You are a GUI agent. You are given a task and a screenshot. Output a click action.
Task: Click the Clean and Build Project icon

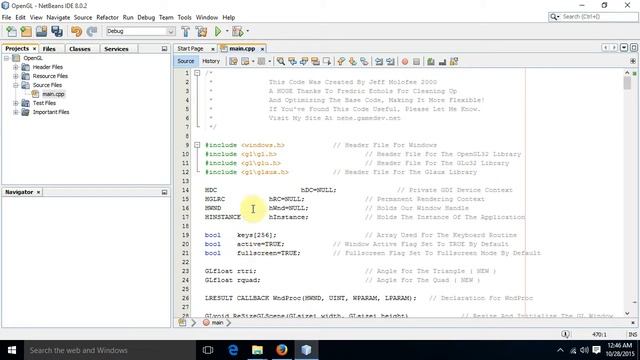[201, 31]
